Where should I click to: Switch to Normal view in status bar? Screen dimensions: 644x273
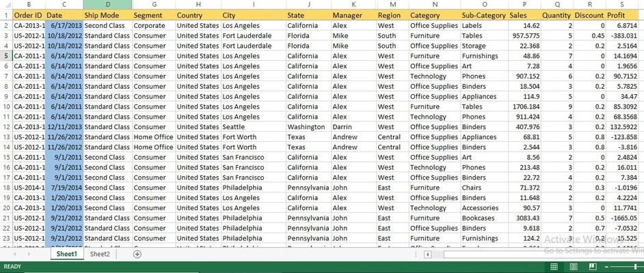click(x=554, y=267)
